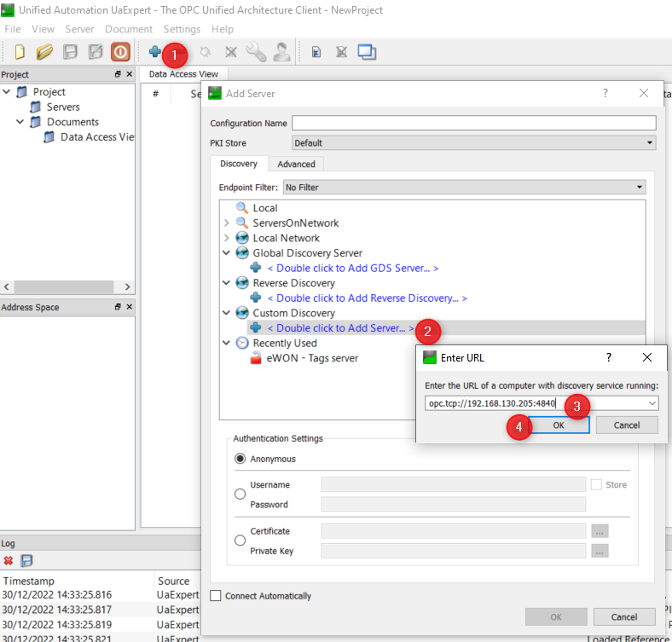
Task: Click Double click to Add GDS Server link
Action: point(353,269)
